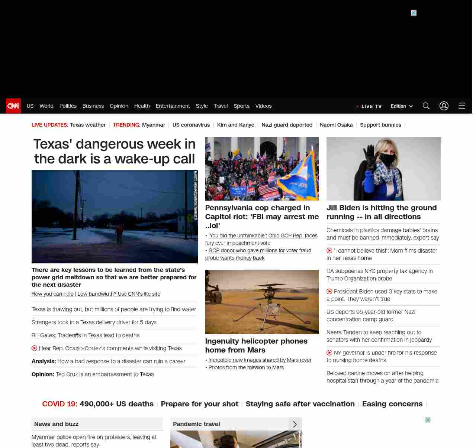Open the Mars helicopter photo thumbnail

[x=262, y=302]
